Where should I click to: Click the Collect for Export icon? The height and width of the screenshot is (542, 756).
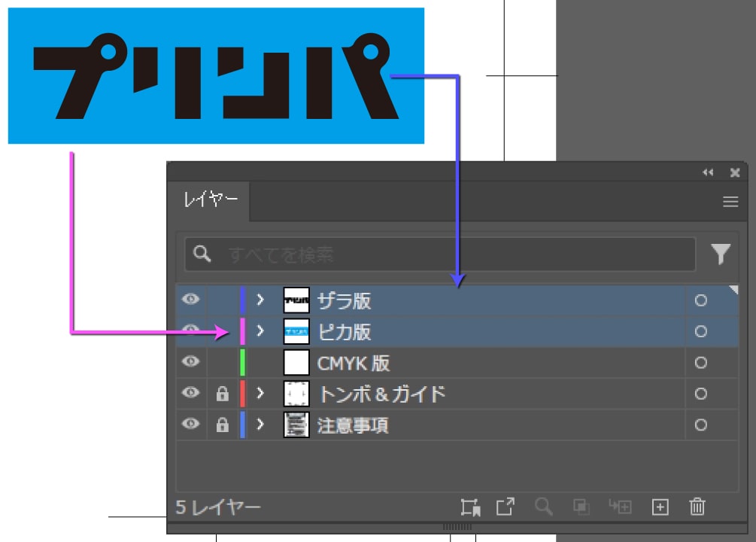505,507
